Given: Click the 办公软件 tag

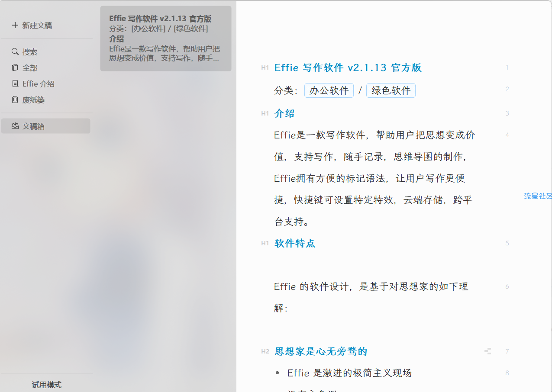Looking at the screenshot, I should coord(329,90).
